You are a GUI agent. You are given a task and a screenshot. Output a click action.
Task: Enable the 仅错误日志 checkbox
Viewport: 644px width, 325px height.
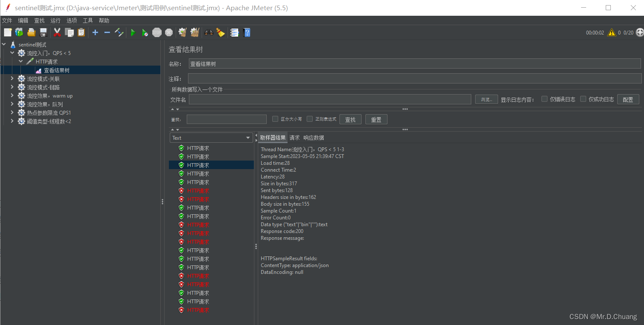tap(544, 99)
